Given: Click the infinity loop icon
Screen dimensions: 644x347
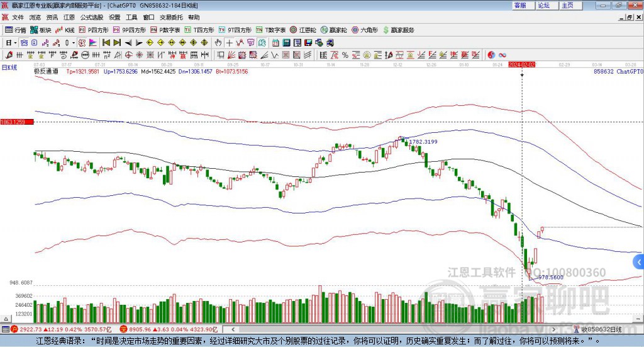Looking at the screenshot, I should click(x=502, y=55).
